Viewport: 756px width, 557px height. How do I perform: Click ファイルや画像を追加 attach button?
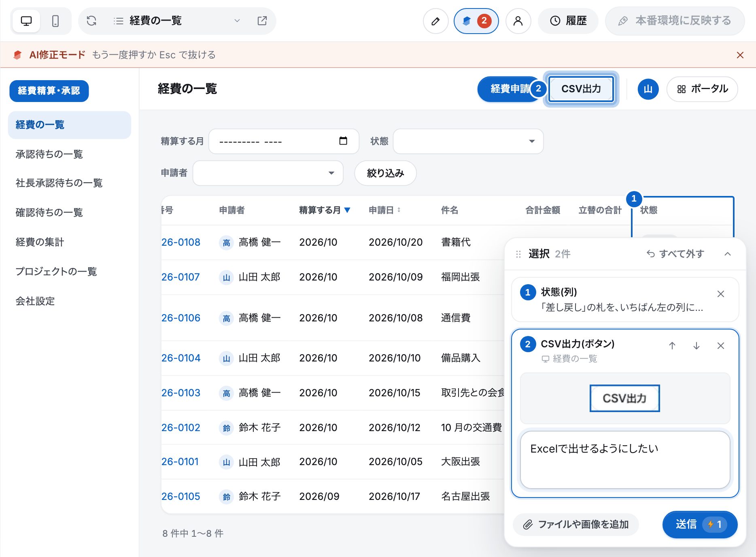coord(576,525)
